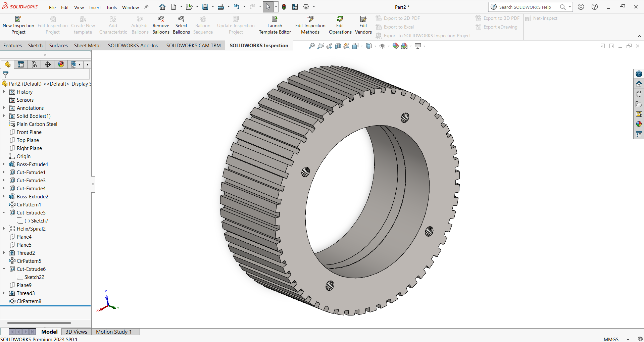This screenshot has width=644, height=342.
Task: Expand the Boss-Extrude1 feature node
Action: coord(4,164)
